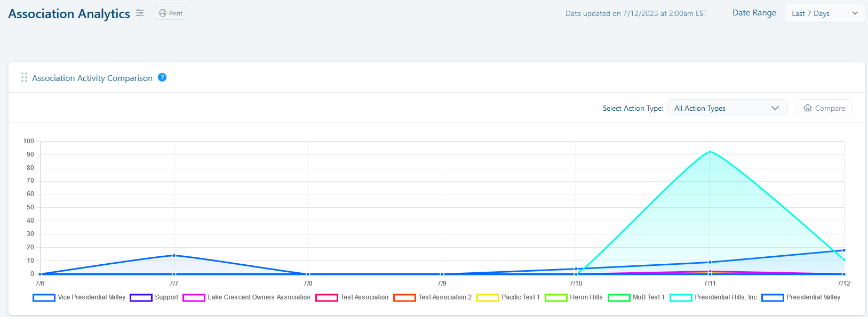Click the filter sliders icon beside Association Analytics
Viewport: 868px width, 317px height.
click(x=140, y=13)
